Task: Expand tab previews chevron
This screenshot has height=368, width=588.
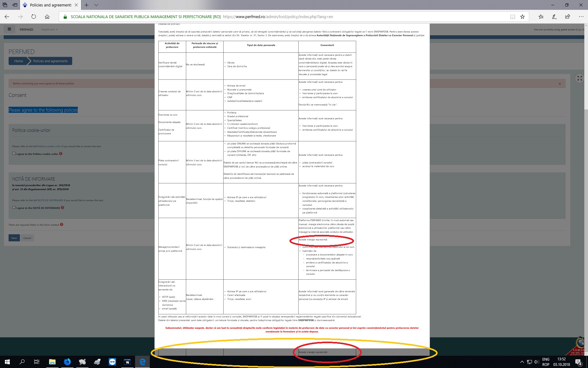Action: pyautogui.click(x=96, y=5)
